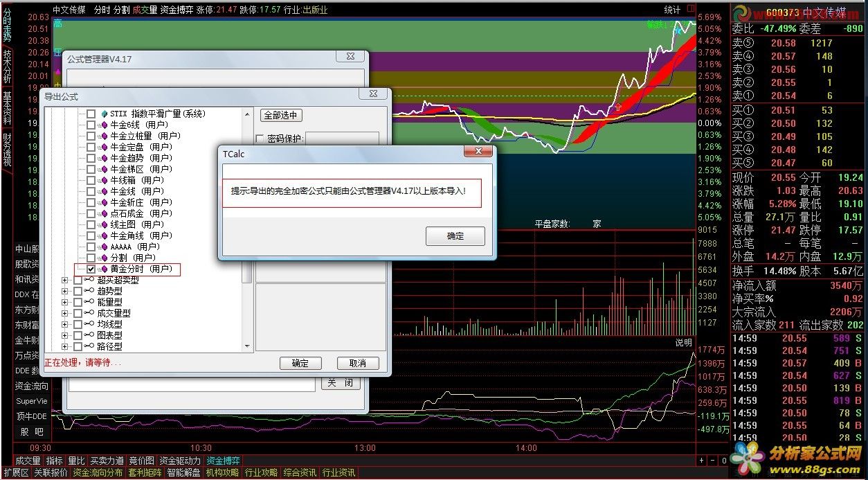Click 确定 at the bottom of 导出公式 dialog
This screenshot has height=480, width=868.
coord(300,363)
